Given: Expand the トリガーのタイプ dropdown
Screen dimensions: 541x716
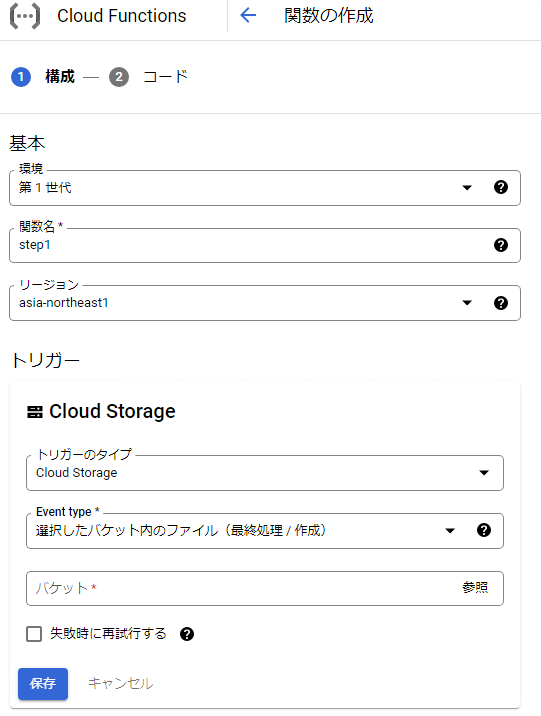Looking at the screenshot, I should (265, 473).
